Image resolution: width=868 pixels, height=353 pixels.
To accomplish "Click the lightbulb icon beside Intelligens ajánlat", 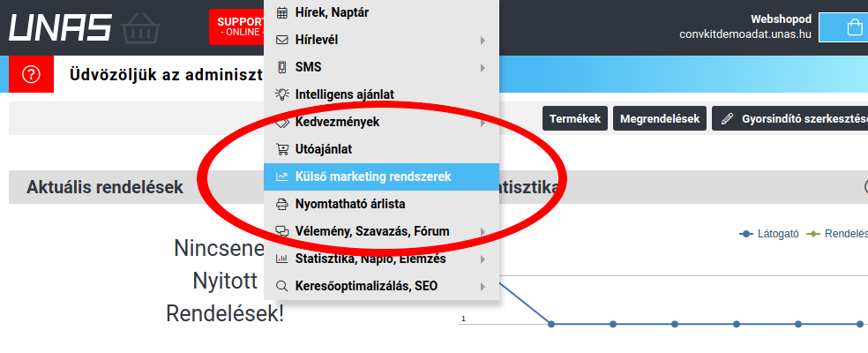I will 281,94.
